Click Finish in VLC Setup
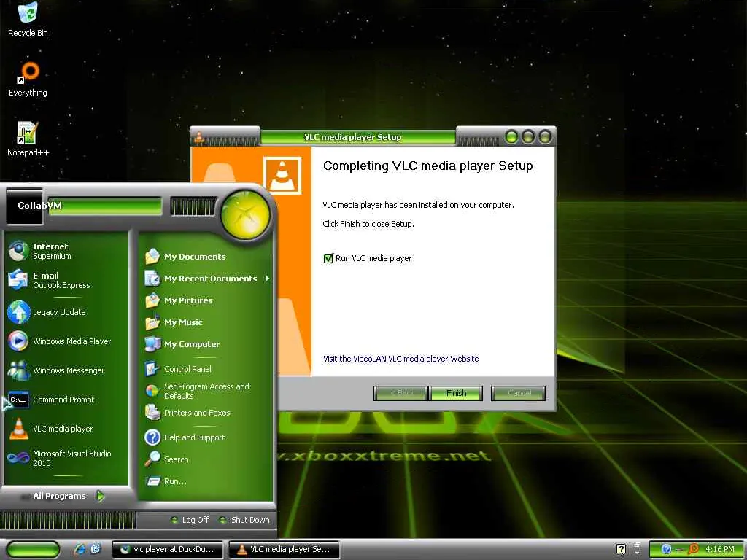This screenshot has height=560, width=747. point(456,393)
